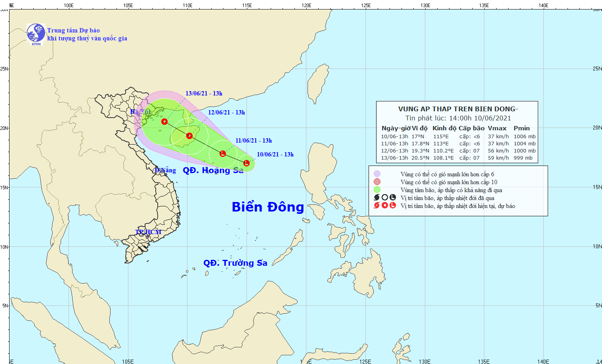Click the 'Vĩ độ' column header
The width and height of the screenshot is (602, 364).
point(419,128)
